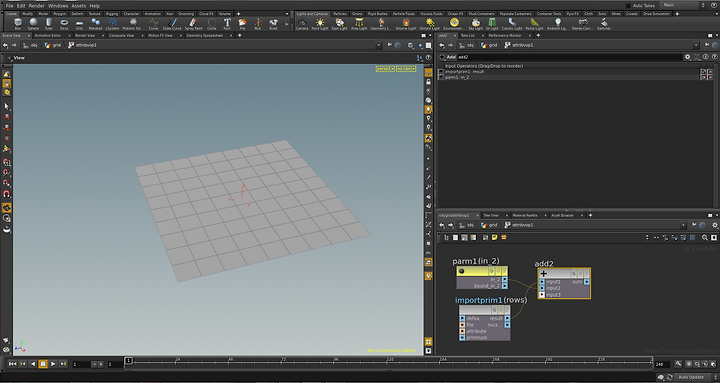Add a Caustic Light
720x383 pixels.
point(512,23)
